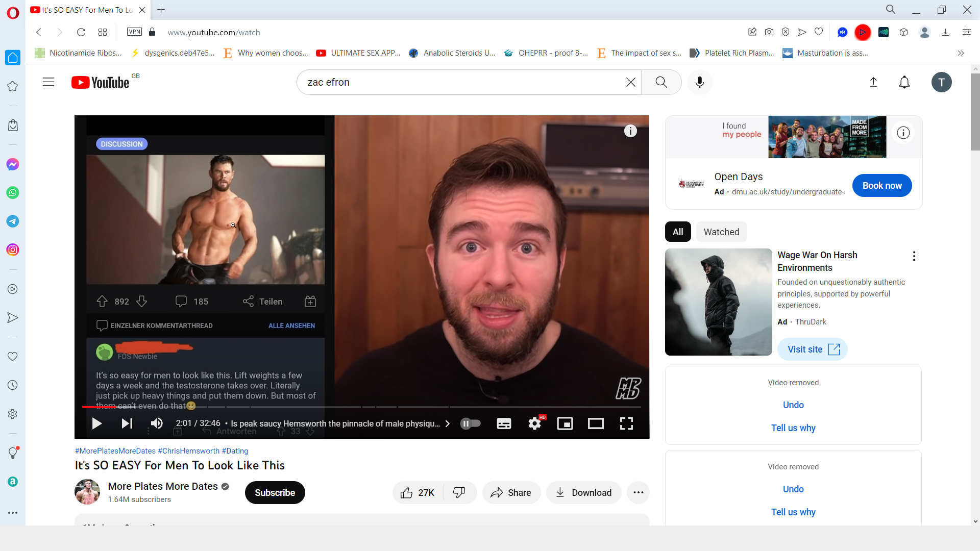The height and width of the screenshot is (551, 980).
Task: Open Easy setup panel
Action: click(x=966, y=32)
